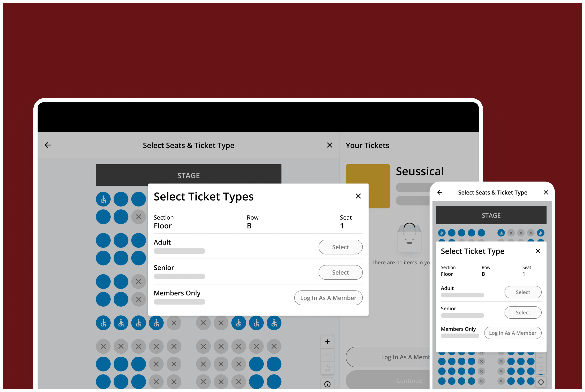Click the Members Only label in large dialog
The height and width of the screenshot is (392, 585).
[177, 293]
